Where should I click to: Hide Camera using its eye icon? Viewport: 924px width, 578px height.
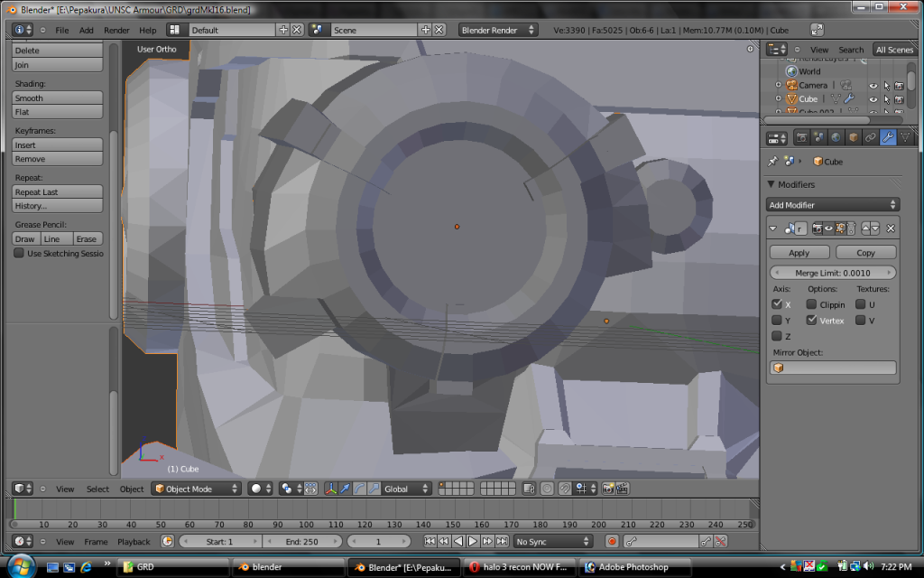(873, 86)
